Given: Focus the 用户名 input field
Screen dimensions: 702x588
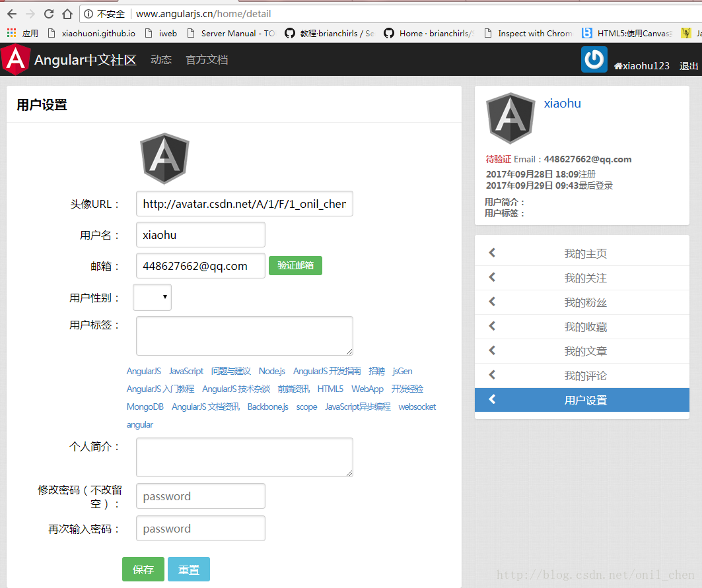Looking at the screenshot, I should point(201,234).
